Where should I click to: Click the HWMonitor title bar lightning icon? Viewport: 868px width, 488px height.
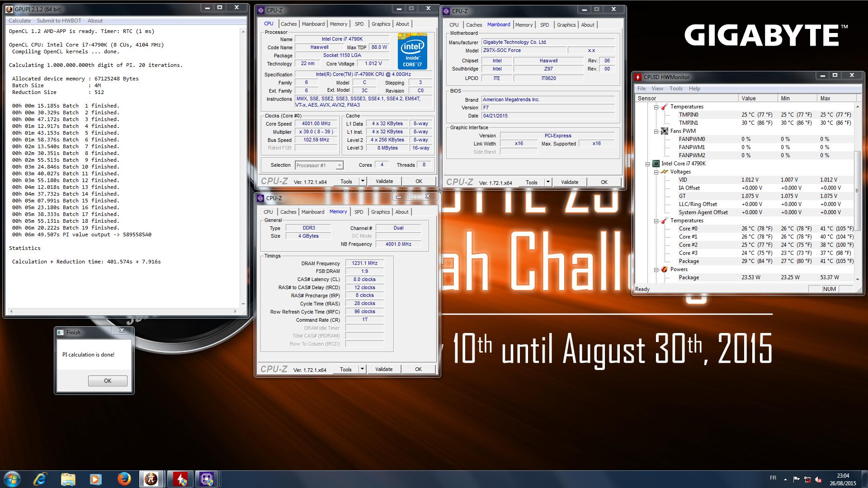(638, 77)
